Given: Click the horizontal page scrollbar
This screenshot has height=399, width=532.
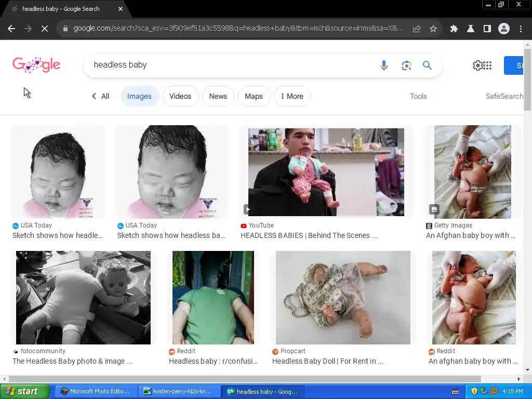Looking at the screenshot, I should tap(245, 379).
